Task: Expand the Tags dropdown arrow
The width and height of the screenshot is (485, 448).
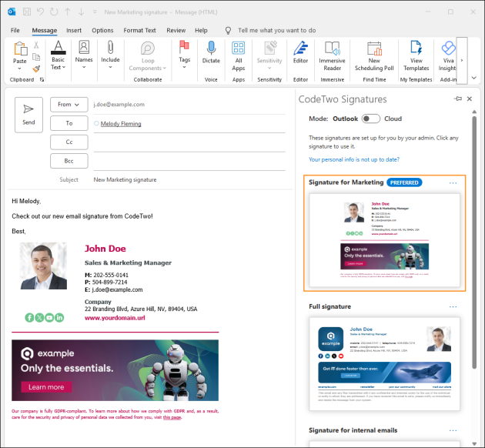Action: click(184, 67)
